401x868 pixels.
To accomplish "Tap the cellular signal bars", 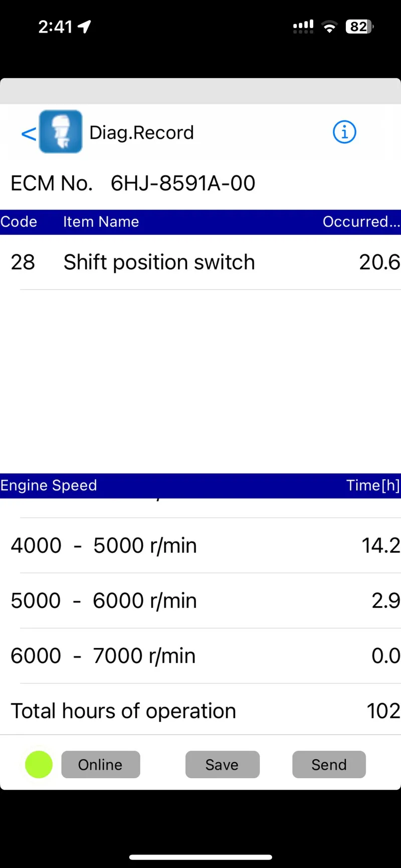I will [x=303, y=27].
